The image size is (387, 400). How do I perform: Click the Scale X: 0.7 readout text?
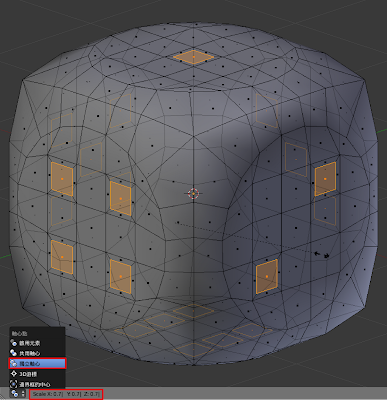pos(47,394)
